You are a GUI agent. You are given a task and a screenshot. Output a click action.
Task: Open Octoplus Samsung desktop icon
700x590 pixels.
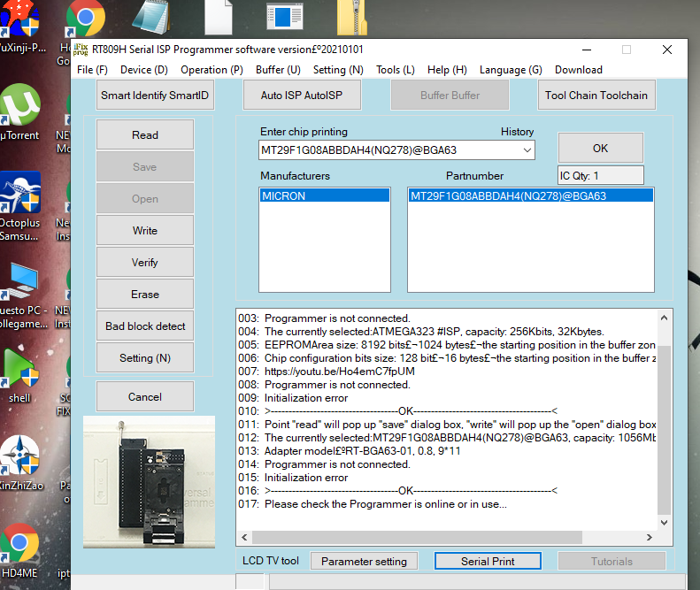pyautogui.click(x=19, y=206)
